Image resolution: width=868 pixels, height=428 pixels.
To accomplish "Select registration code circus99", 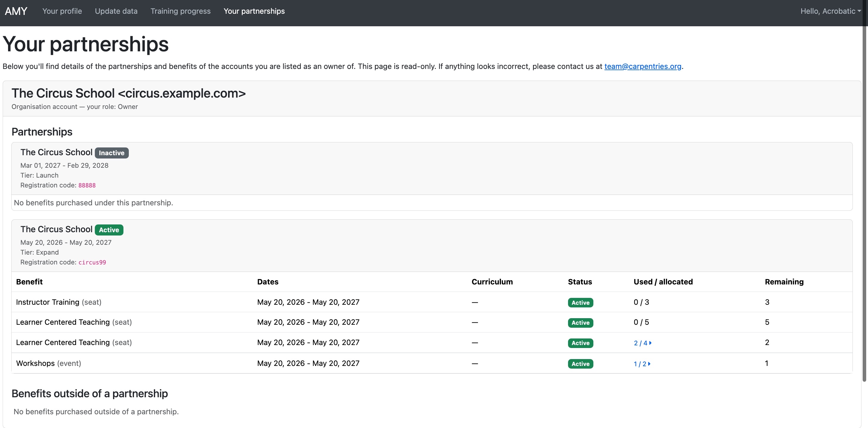I will pos(92,262).
